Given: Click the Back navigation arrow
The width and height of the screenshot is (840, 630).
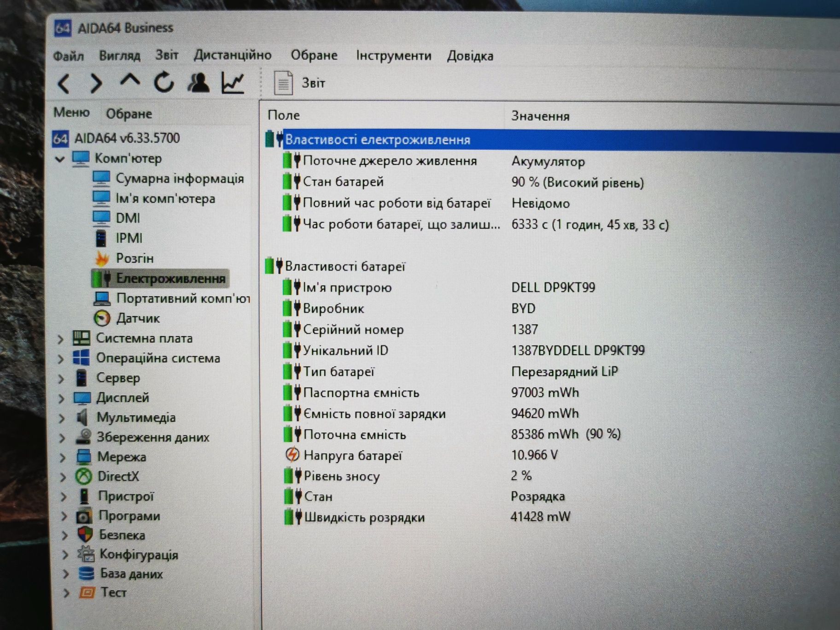Looking at the screenshot, I should (64, 84).
